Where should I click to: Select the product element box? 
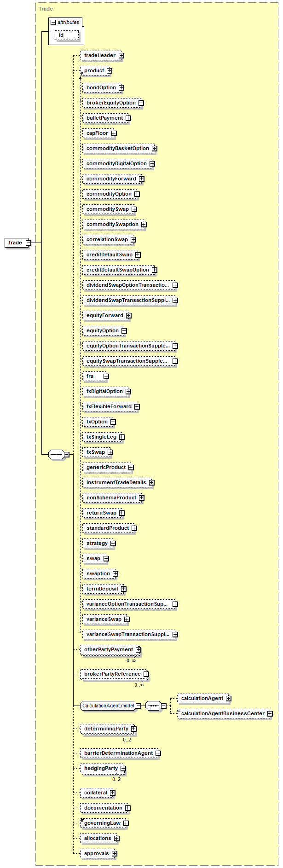[94, 70]
